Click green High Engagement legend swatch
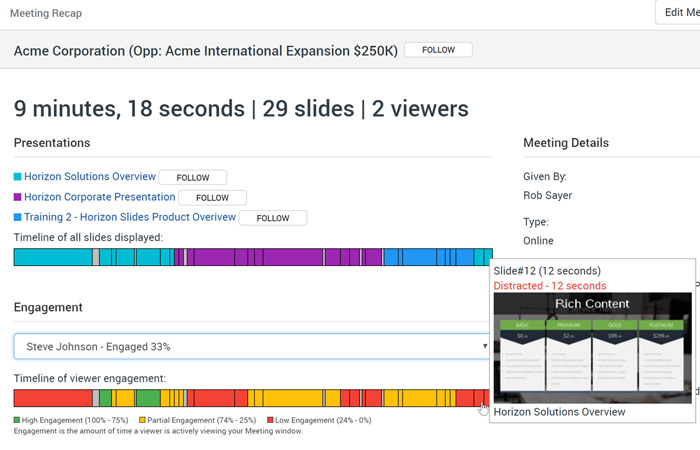700x450 pixels. 17,420
